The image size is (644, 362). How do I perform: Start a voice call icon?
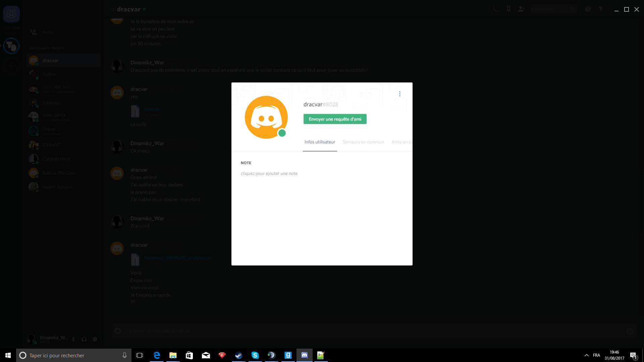(x=496, y=9)
